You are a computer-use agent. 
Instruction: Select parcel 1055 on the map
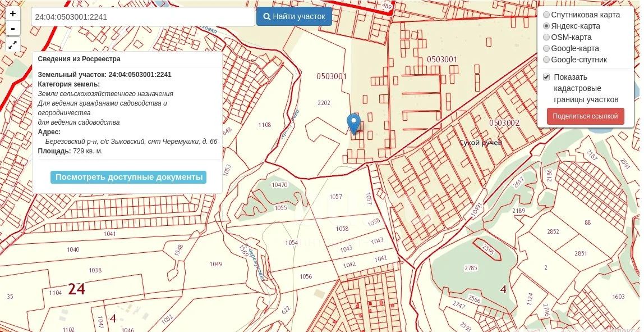tap(281, 208)
